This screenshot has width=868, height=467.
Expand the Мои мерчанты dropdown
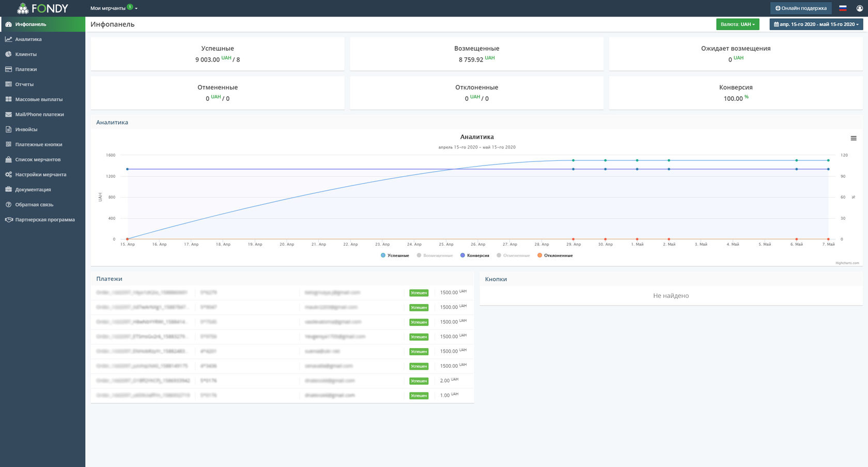point(114,8)
